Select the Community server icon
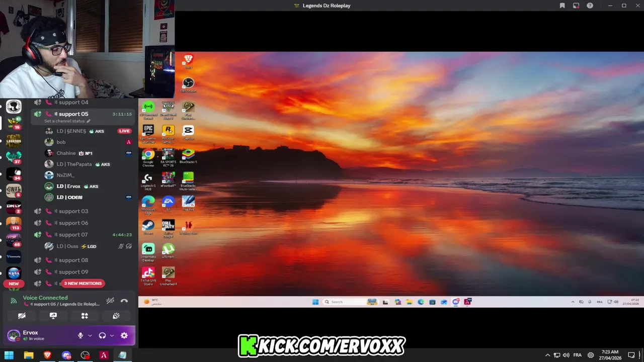Screen dimensions: 644x362 pos(14,256)
